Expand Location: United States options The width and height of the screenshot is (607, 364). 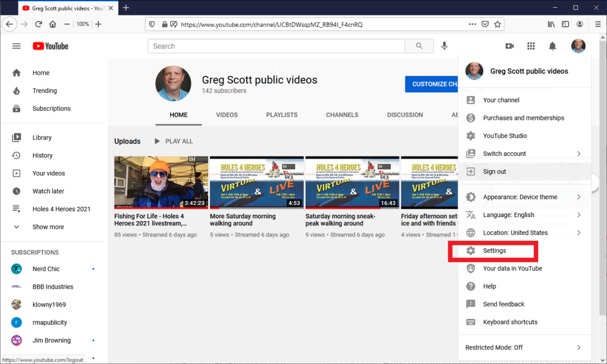point(525,233)
